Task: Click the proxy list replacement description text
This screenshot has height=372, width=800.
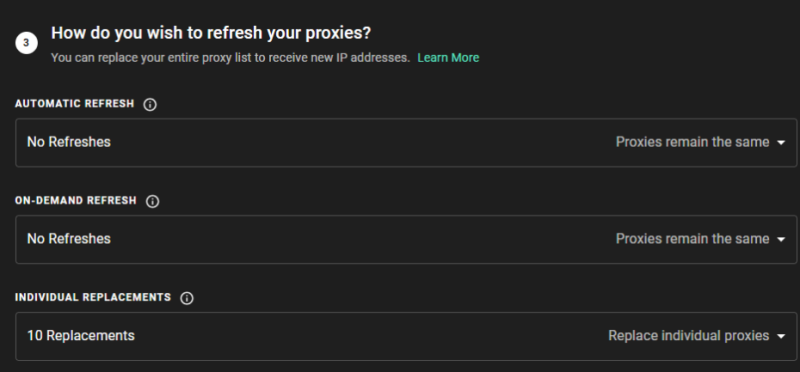Action: coord(231,58)
